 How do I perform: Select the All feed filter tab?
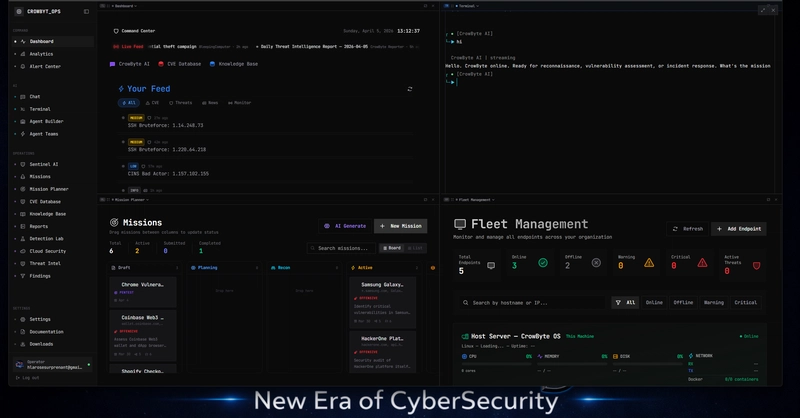[129, 103]
